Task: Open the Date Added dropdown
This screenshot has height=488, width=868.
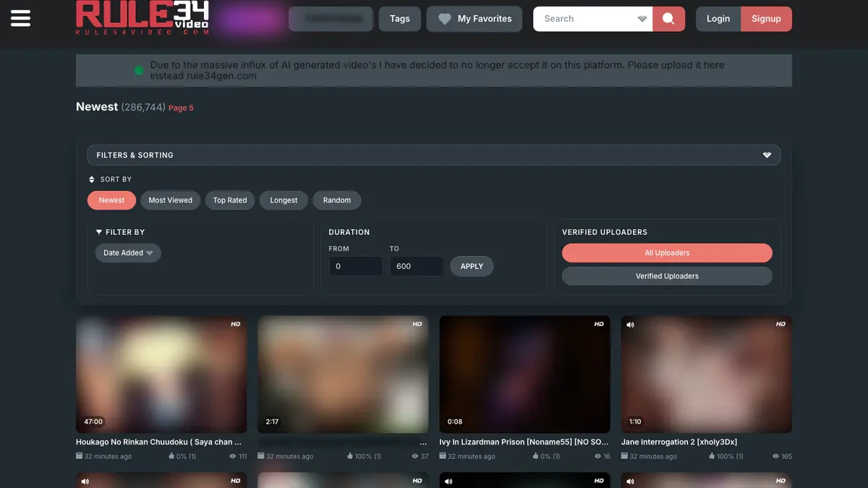Action: 128,253
